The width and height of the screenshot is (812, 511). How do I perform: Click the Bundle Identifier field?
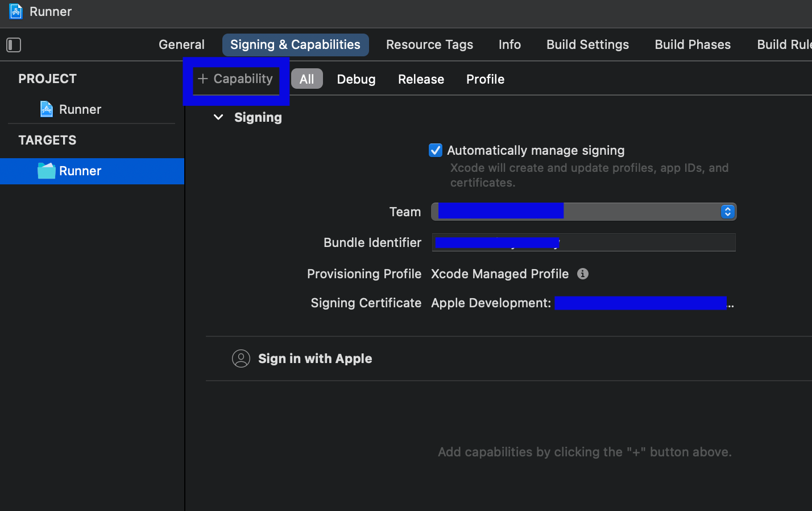584,242
